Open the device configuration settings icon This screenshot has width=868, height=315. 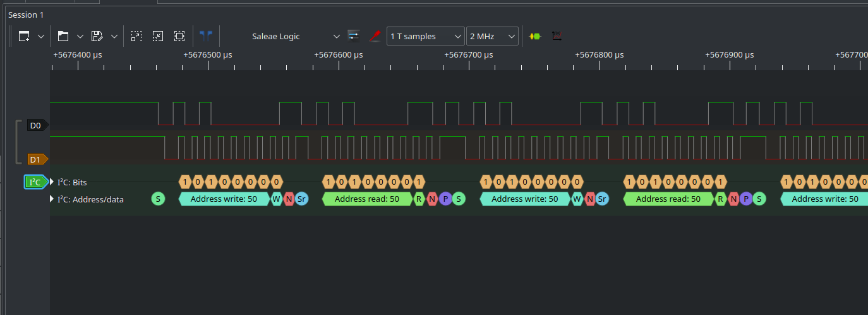coord(354,36)
